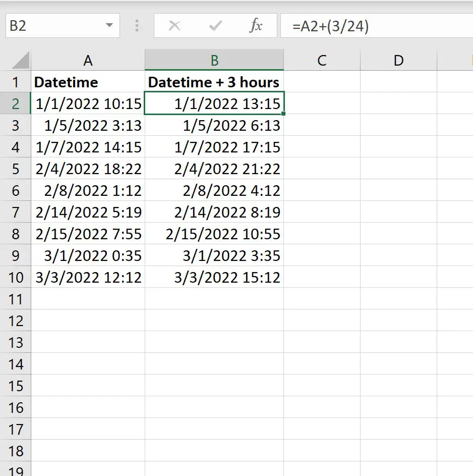Click the Cancel X icon beside formula bar
The width and height of the screenshot is (473, 476).
(x=174, y=25)
